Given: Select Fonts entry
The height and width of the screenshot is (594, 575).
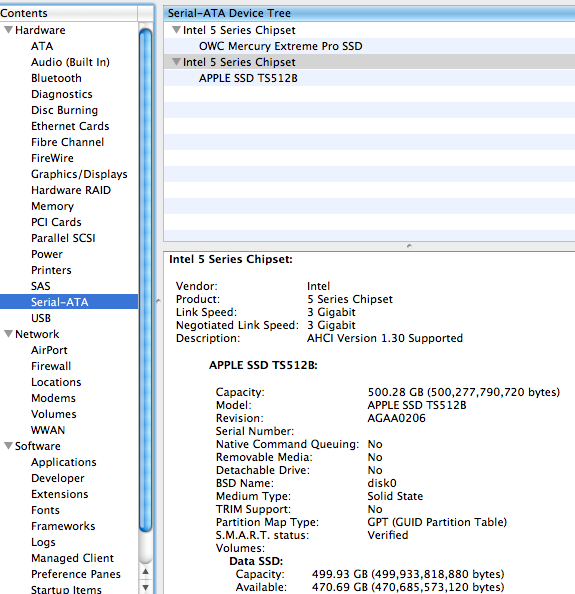Looking at the screenshot, I should 45,510.
